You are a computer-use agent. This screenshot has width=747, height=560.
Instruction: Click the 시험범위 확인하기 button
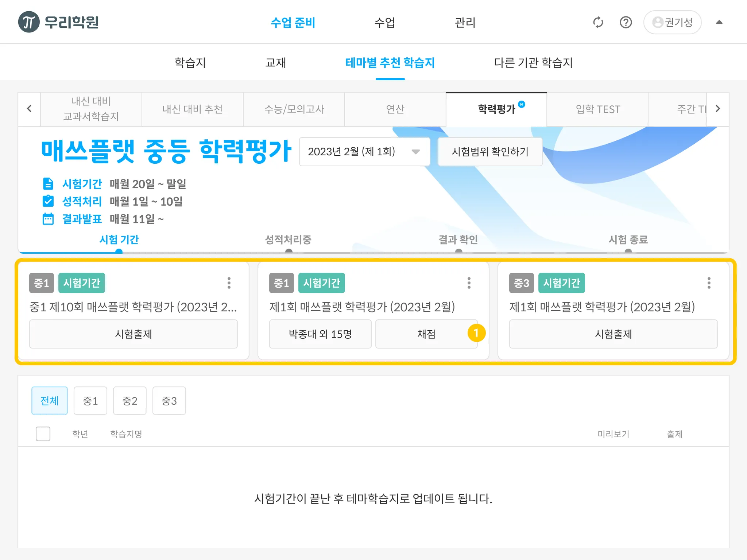point(490,152)
